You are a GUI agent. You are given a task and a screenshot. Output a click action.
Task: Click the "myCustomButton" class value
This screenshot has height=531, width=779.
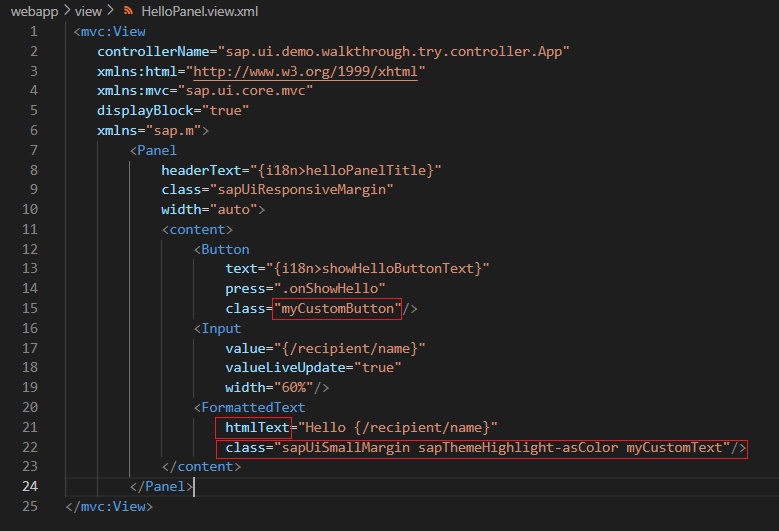(337, 309)
